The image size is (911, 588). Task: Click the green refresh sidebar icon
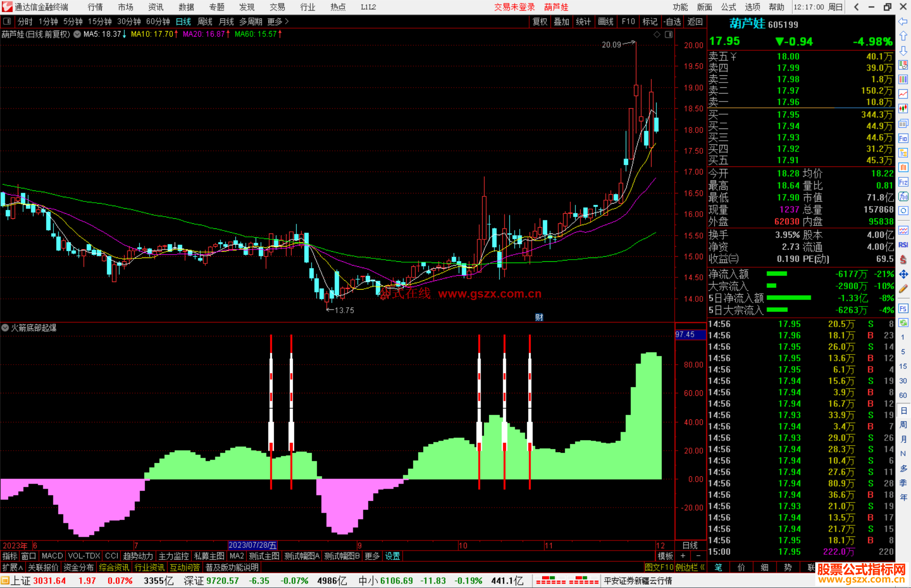[903, 323]
